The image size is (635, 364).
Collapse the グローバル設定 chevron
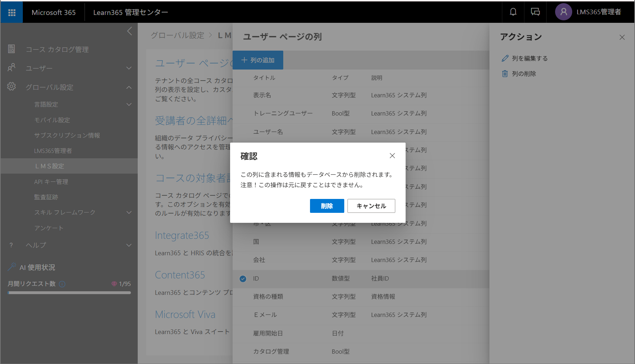129,87
